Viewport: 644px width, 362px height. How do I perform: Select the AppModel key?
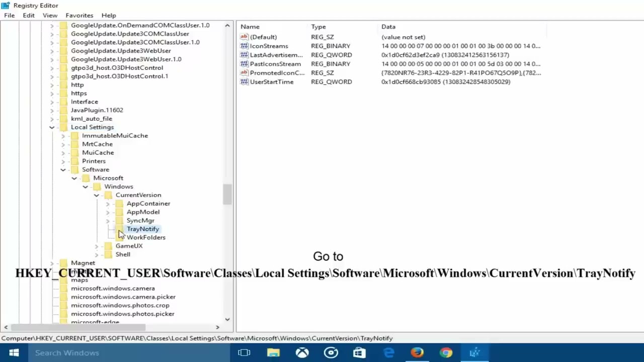point(143,212)
